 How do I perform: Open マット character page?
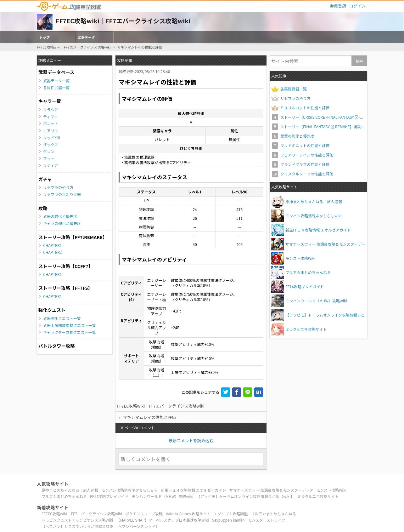[49, 158]
